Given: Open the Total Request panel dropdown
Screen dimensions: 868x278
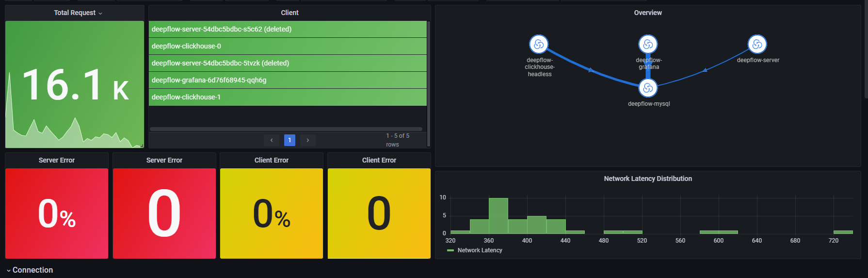Looking at the screenshot, I should [x=78, y=13].
